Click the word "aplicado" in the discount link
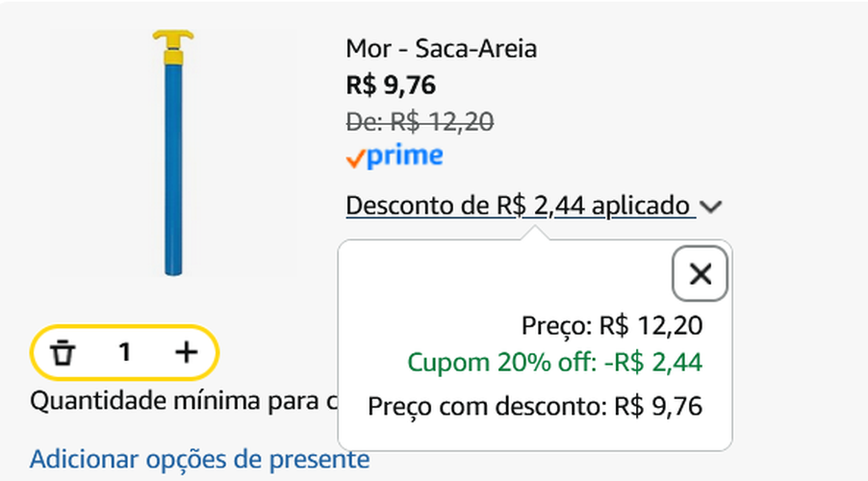The image size is (868, 481). pyautogui.click(x=640, y=206)
